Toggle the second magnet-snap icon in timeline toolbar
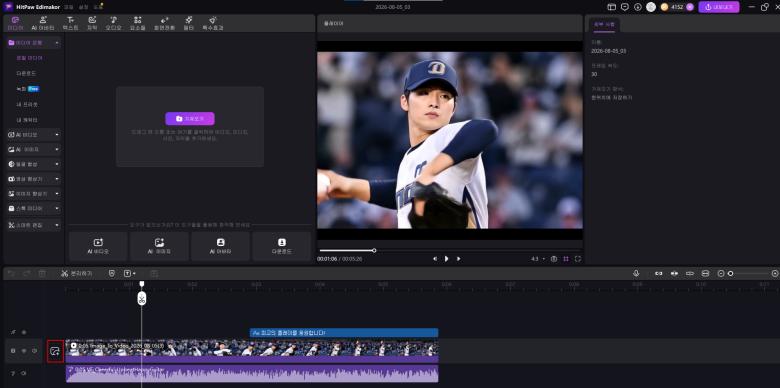Image resolution: width=780 pixels, height=388 pixels. click(x=674, y=274)
